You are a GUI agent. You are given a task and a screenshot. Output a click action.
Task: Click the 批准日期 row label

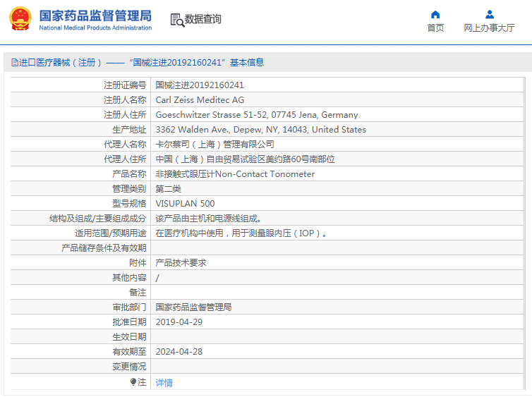129,322
